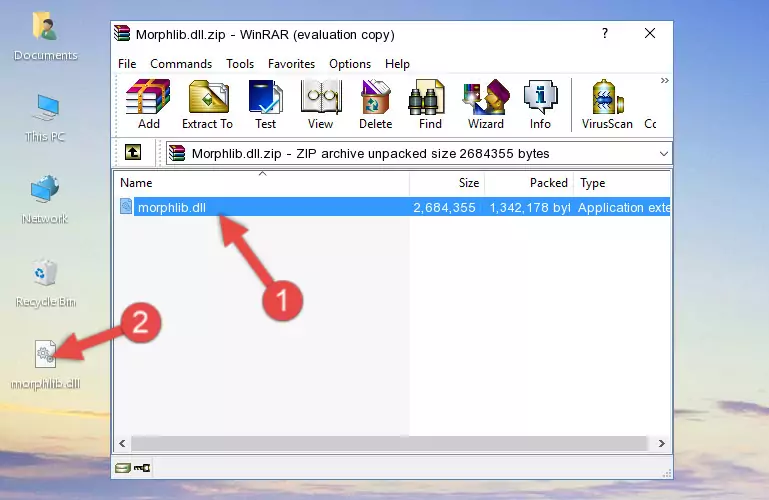The height and width of the screenshot is (500, 769).
Task: Select This PC desktop icon
Action: pyautogui.click(x=45, y=118)
